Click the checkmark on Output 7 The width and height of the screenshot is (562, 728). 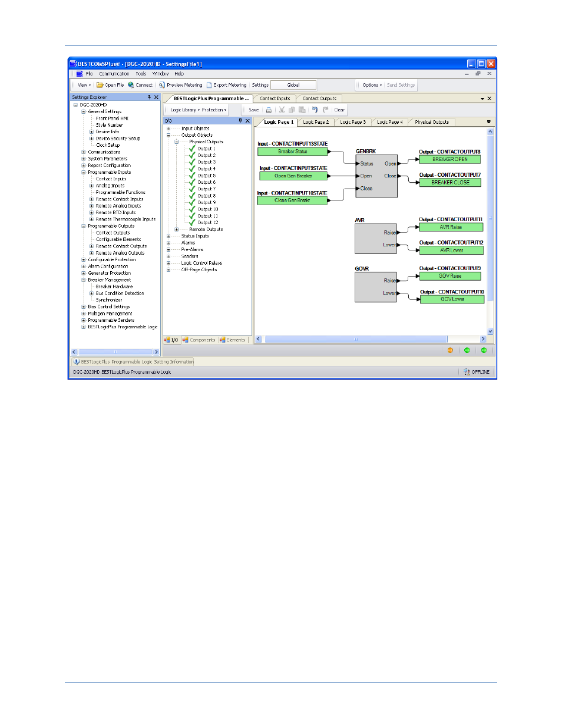click(x=192, y=189)
